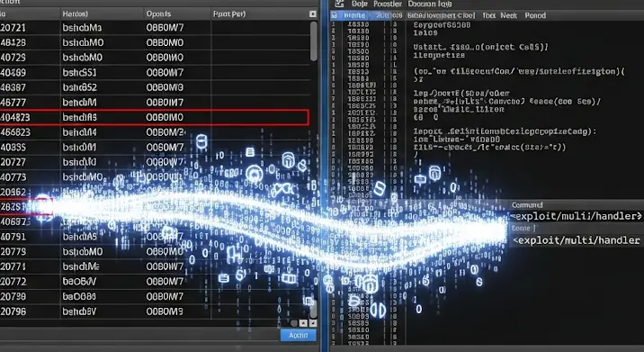Select the row numbered 20727
644x352 pixels.
[155, 162]
